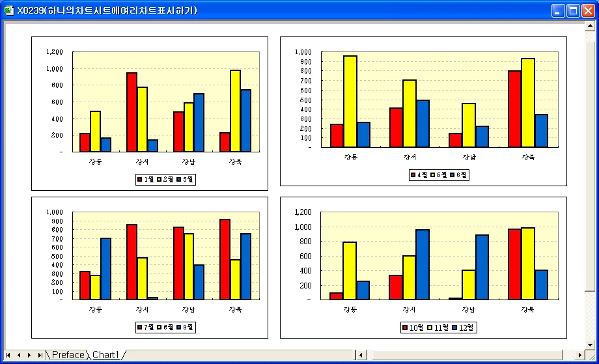599x364 pixels.
Task: Click the 900 axis value in 4월-6월 chart
Action: [x=307, y=61]
